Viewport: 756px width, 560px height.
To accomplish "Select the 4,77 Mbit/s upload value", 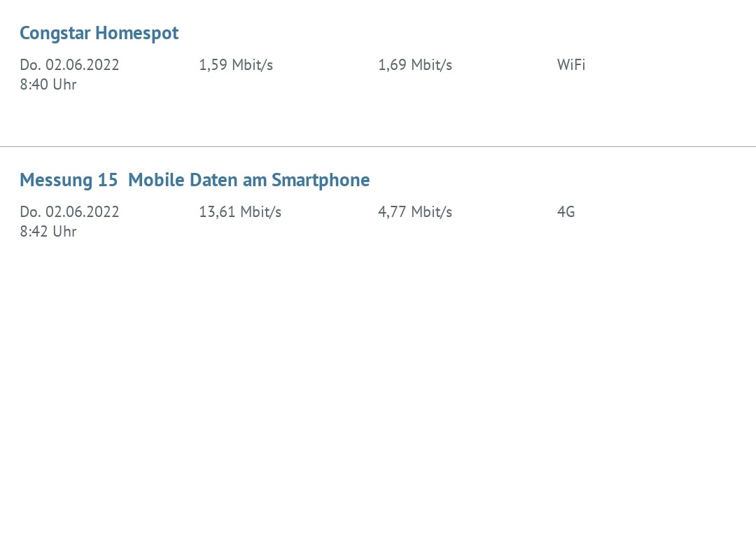I will pyautogui.click(x=415, y=212).
